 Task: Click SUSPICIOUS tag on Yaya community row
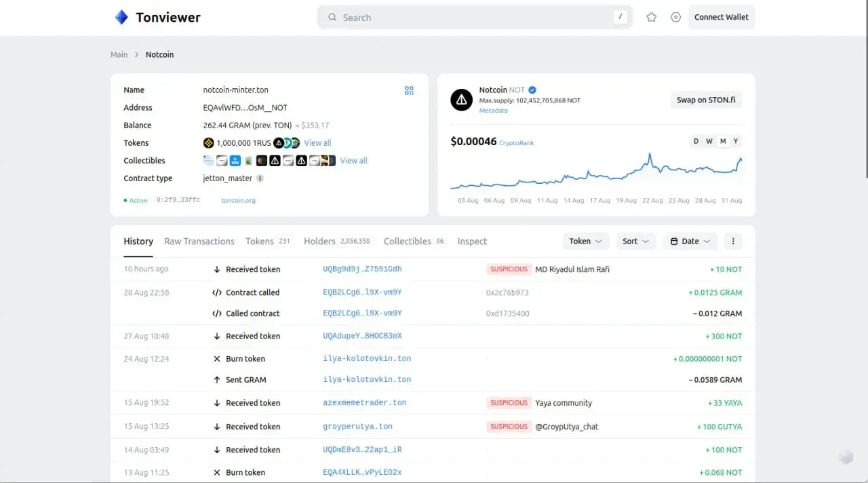point(509,403)
